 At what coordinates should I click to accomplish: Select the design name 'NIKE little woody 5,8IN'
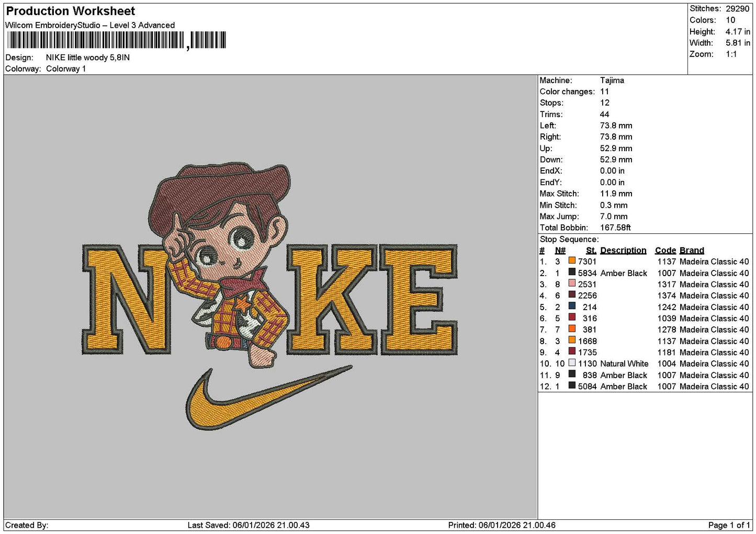point(88,58)
